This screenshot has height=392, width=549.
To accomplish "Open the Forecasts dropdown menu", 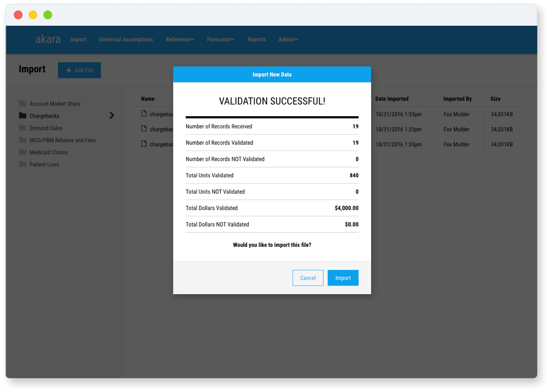I will 221,40.
